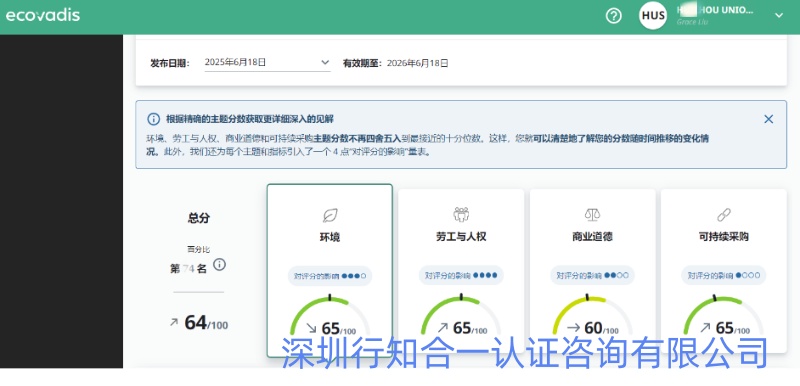Click the banner heading 根据精确的主题分数获取更详细深入的见解
The width and height of the screenshot is (800, 386).
tap(249, 119)
